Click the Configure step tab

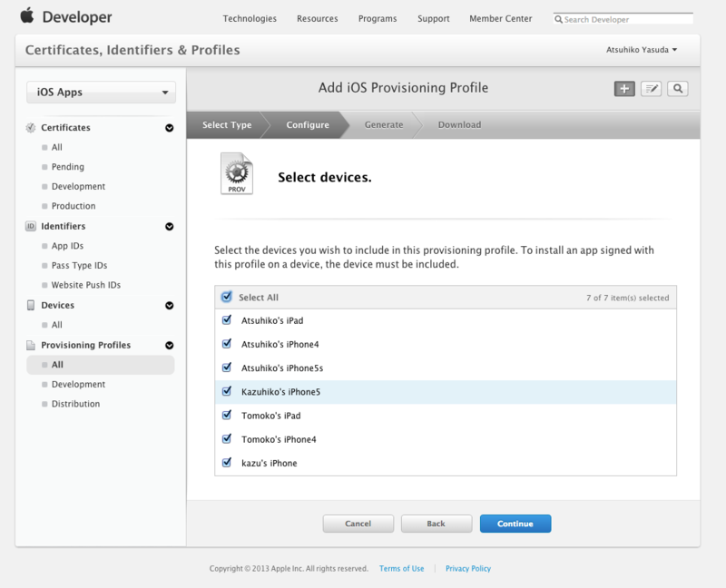[308, 124]
